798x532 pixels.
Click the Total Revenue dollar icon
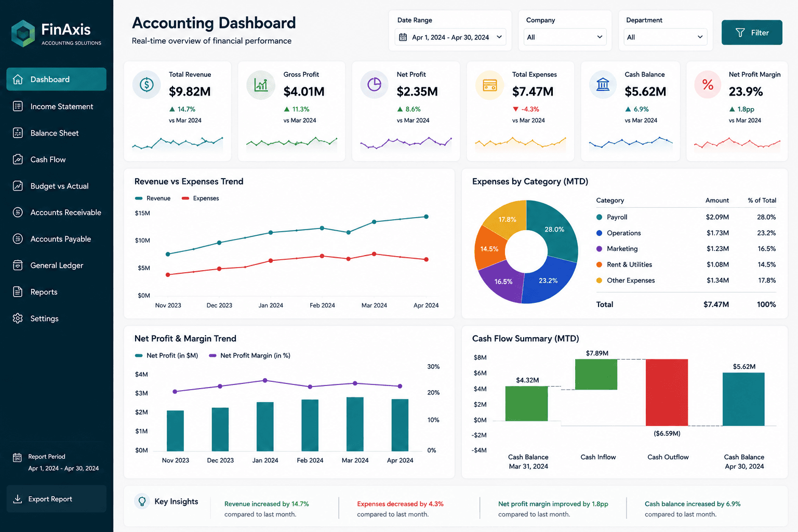pyautogui.click(x=147, y=84)
